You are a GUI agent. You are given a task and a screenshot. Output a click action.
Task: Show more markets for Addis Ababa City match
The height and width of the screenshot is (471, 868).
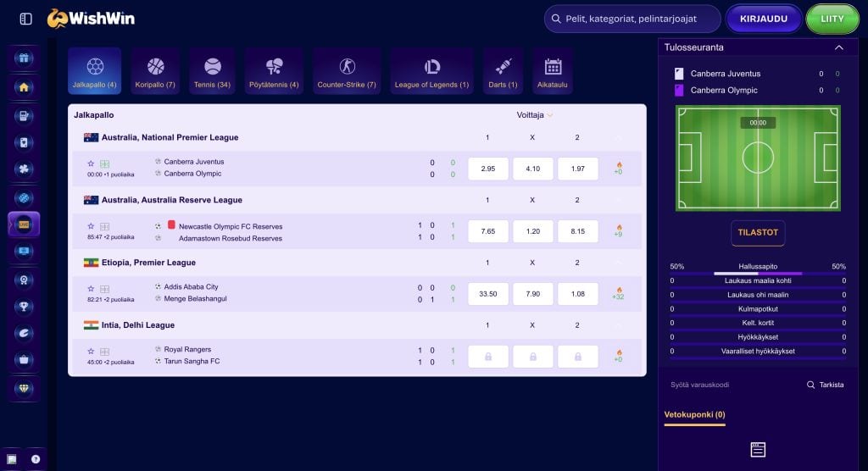[x=618, y=294]
